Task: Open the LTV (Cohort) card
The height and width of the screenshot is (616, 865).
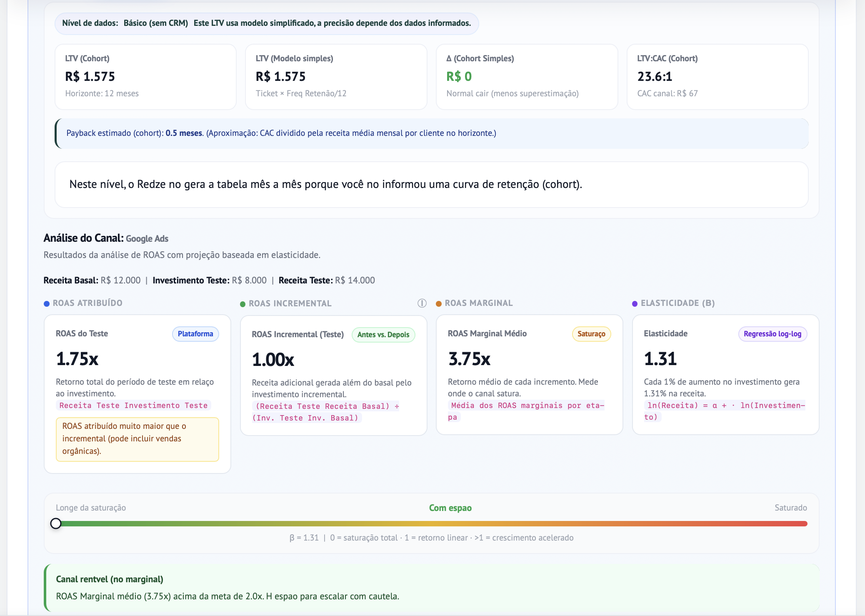Action: point(145,77)
